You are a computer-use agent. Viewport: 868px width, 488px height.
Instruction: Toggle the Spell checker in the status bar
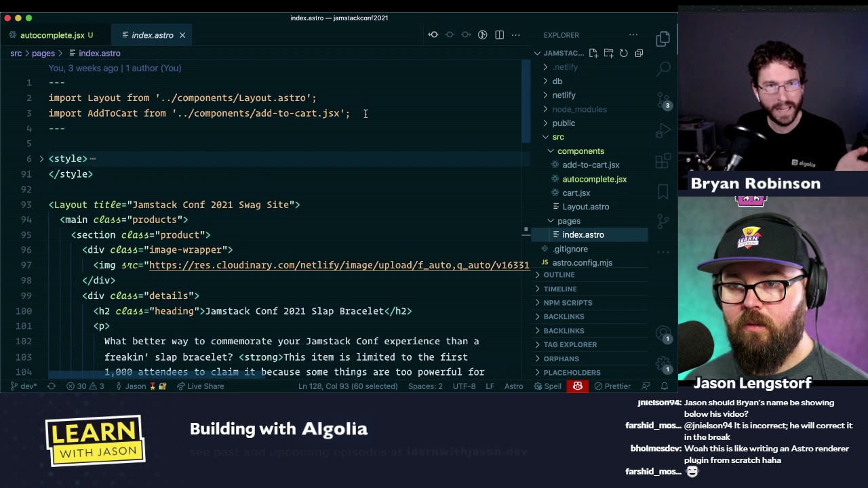549,386
